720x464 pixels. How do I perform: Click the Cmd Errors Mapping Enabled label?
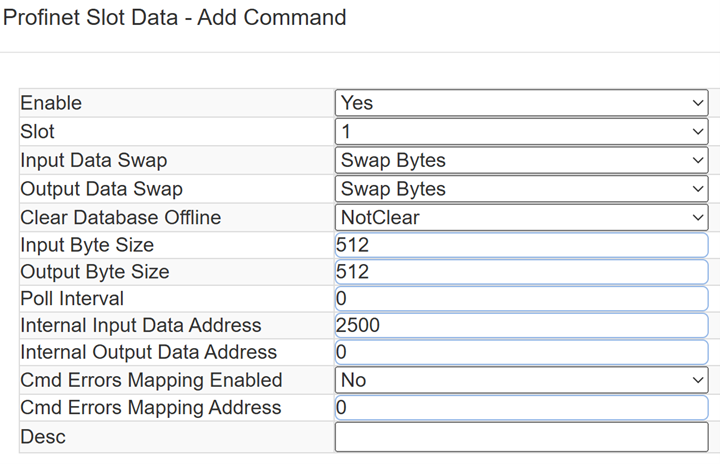tap(151, 380)
